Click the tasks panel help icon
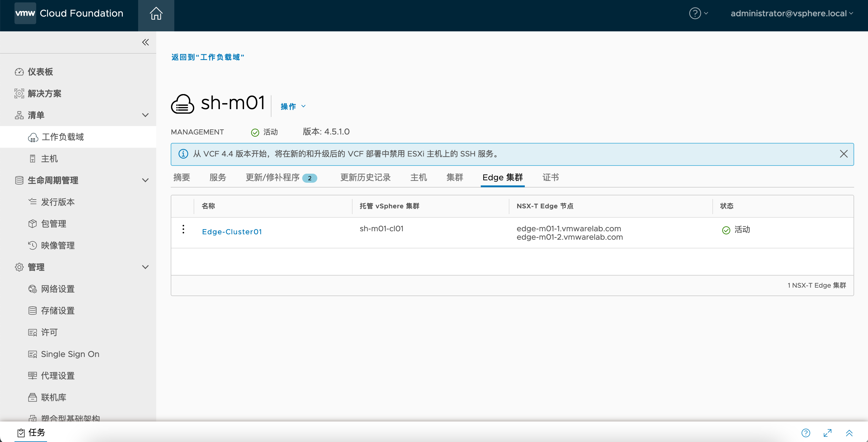The width and height of the screenshot is (868, 442). tap(806, 433)
